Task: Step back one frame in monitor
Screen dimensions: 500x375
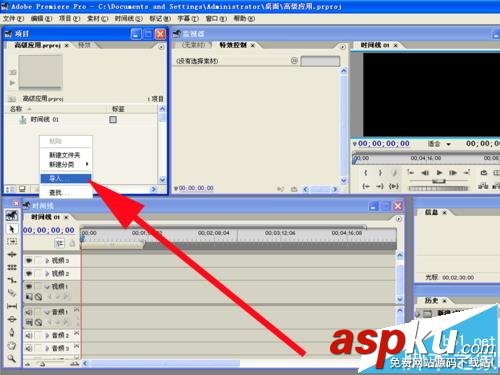Action: pyautogui.click(x=425, y=173)
